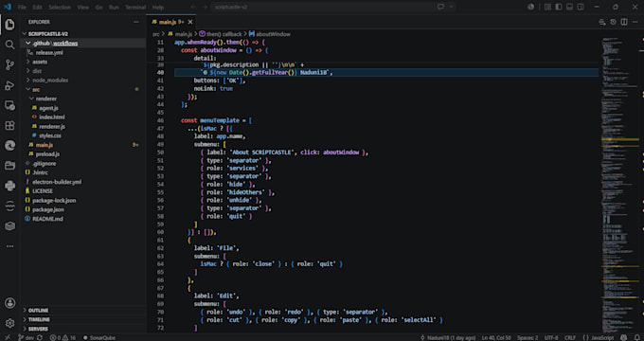Expand the SERVERS section
Viewport: 644px width, 341px height.
click(84, 329)
